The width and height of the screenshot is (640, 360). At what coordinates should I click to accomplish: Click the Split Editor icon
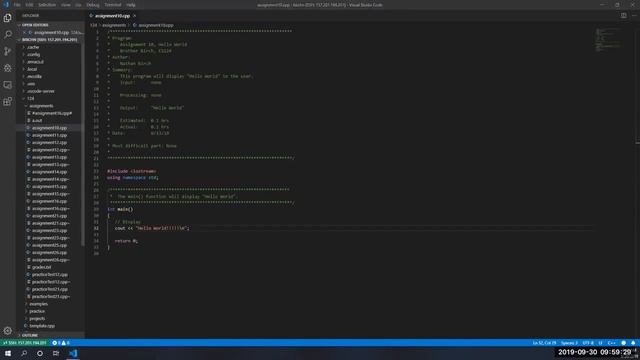(624, 16)
